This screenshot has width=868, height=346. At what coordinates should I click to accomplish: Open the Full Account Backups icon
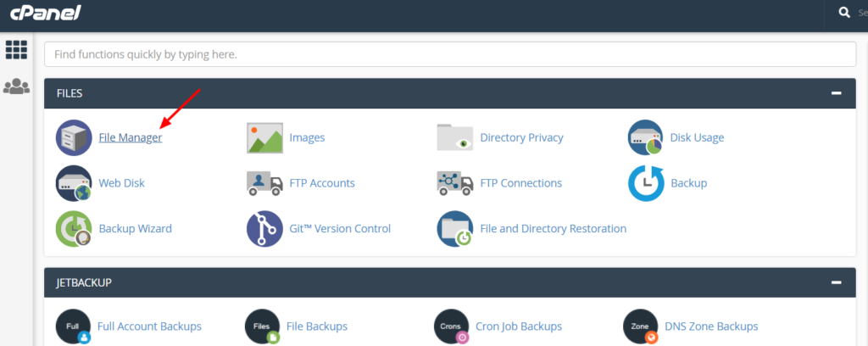[x=73, y=326]
